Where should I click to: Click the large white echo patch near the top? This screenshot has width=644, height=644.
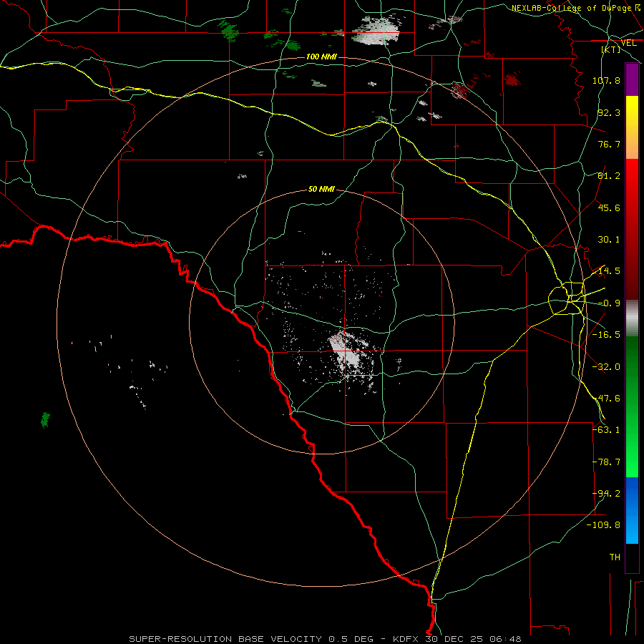click(376, 31)
